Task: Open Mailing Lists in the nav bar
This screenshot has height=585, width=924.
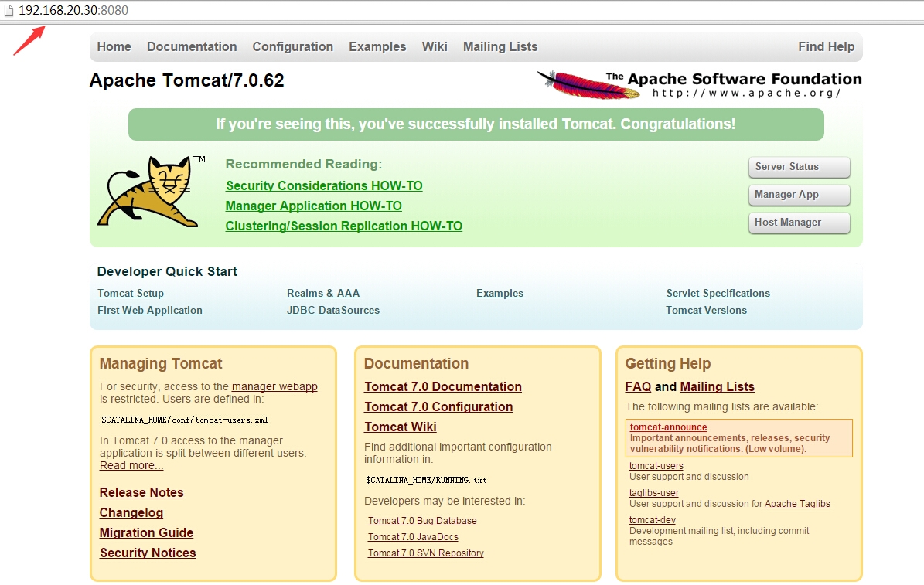Action: point(500,46)
